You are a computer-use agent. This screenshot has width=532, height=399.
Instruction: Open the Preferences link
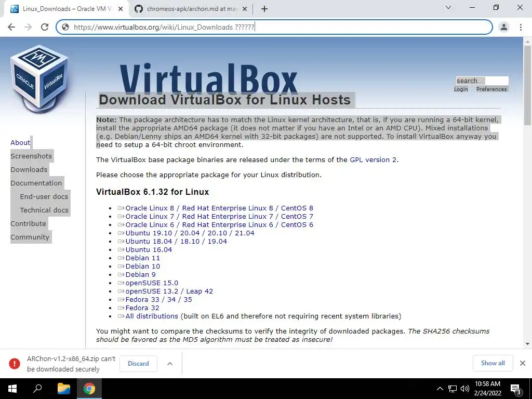point(491,89)
